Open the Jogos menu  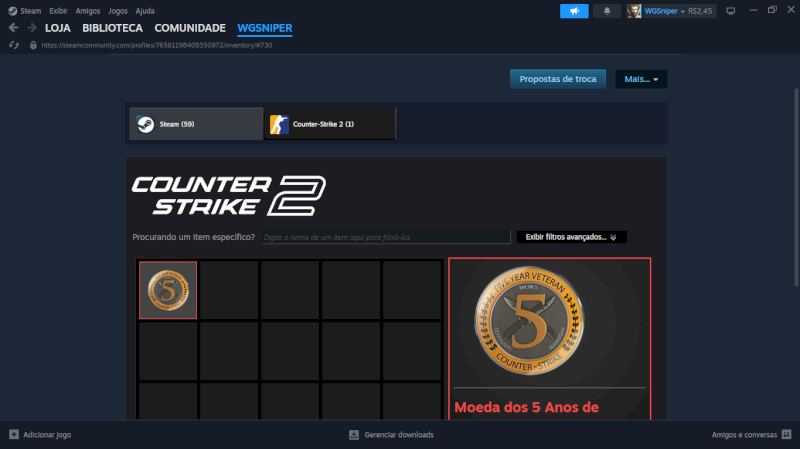point(118,11)
